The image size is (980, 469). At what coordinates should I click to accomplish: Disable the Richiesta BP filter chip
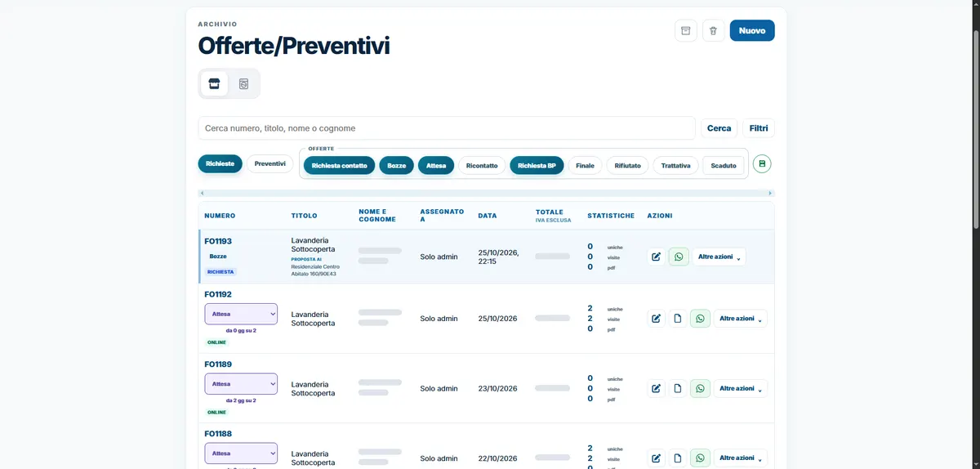537,165
